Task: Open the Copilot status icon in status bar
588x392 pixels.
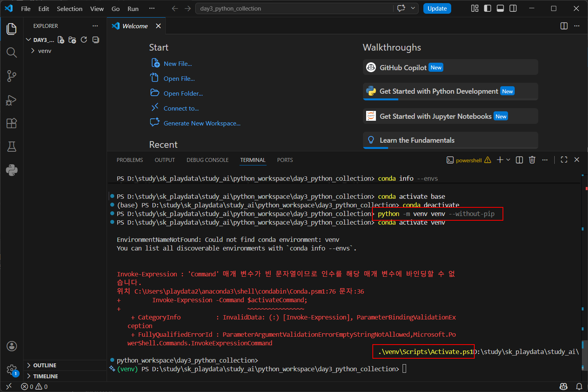Action: click(564, 387)
